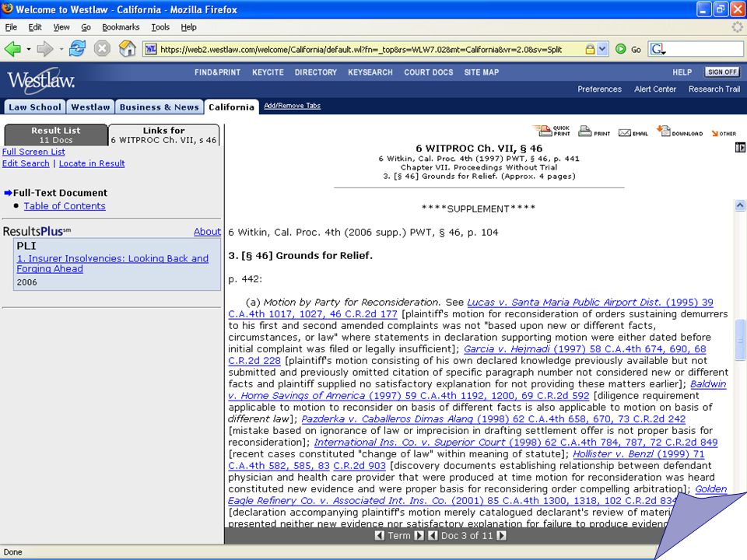Open the Forward history dropdown arrow

point(61,49)
